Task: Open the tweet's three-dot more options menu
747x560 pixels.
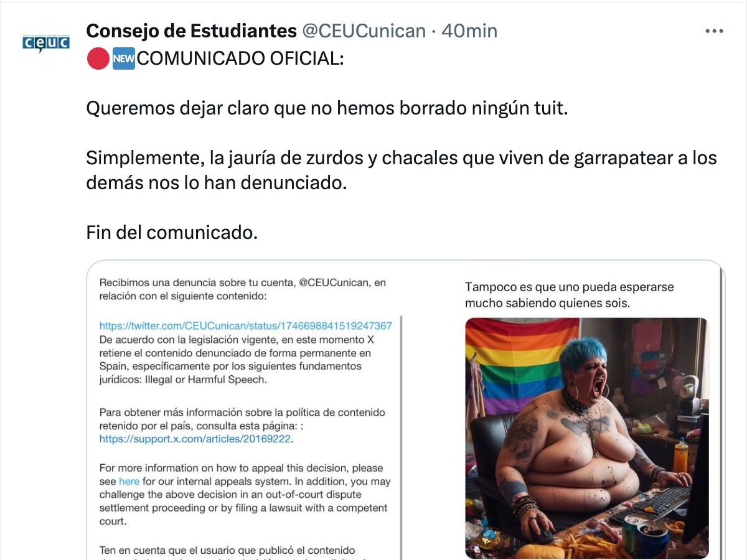Action: tap(713, 30)
